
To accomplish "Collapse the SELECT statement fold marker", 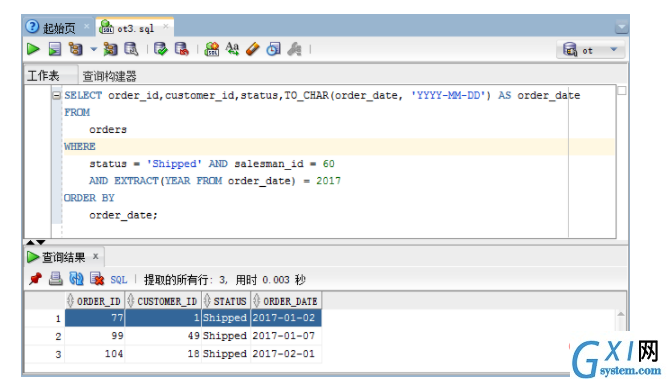I will [56, 95].
